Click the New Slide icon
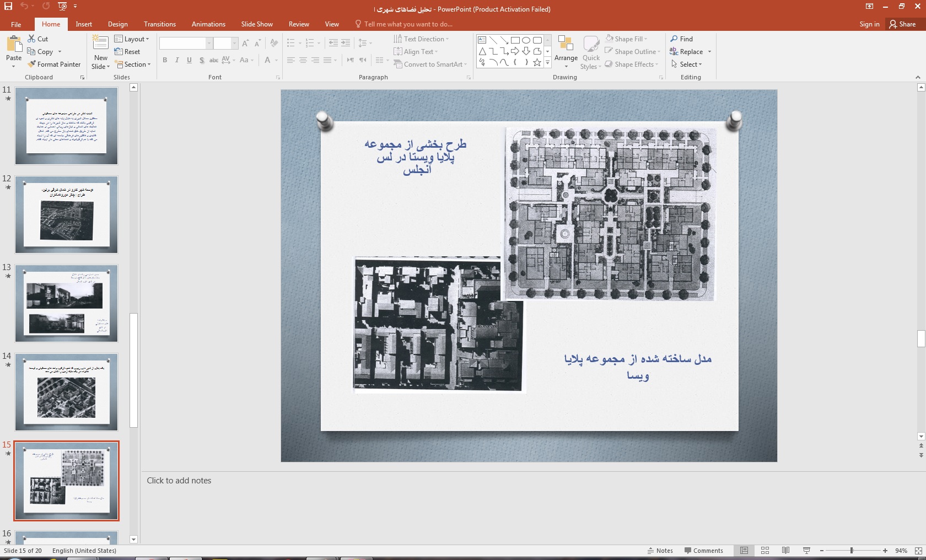 (x=100, y=43)
